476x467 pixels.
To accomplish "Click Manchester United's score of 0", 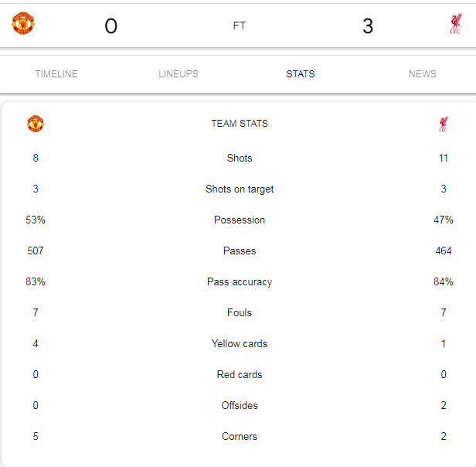I will coord(110,26).
